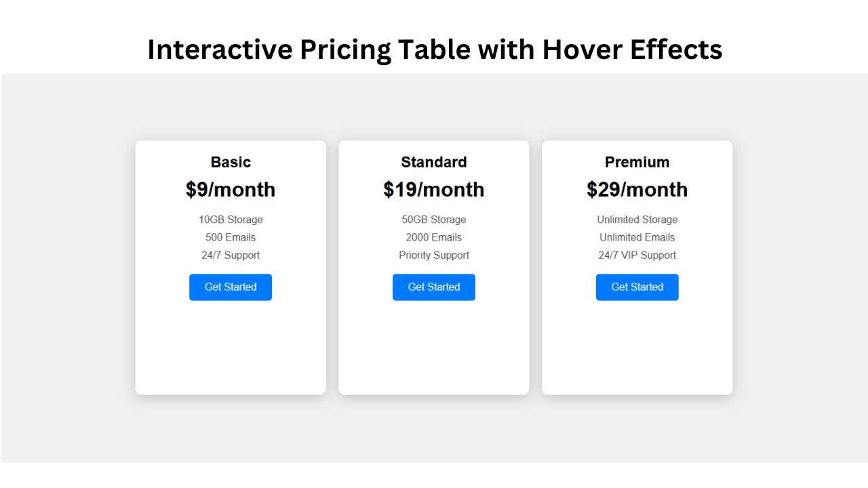The height and width of the screenshot is (488, 868).
Task: Select the Unlimited Emails feature
Action: [x=637, y=237]
